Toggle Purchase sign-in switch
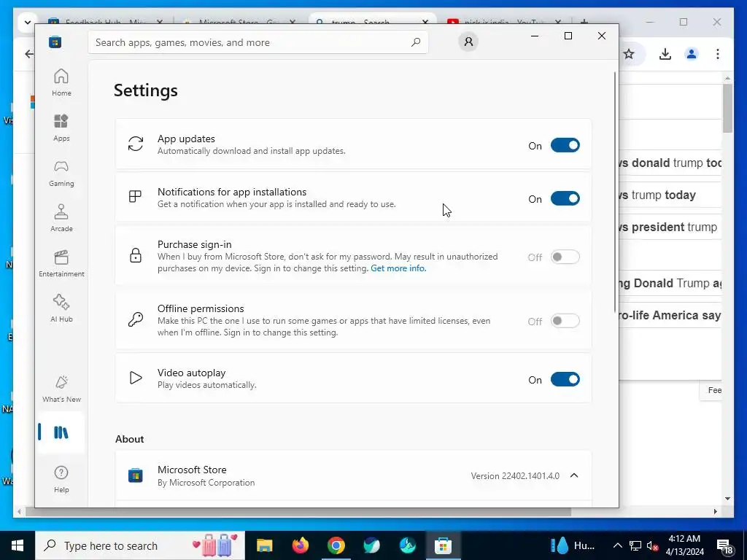 click(x=565, y=257)
